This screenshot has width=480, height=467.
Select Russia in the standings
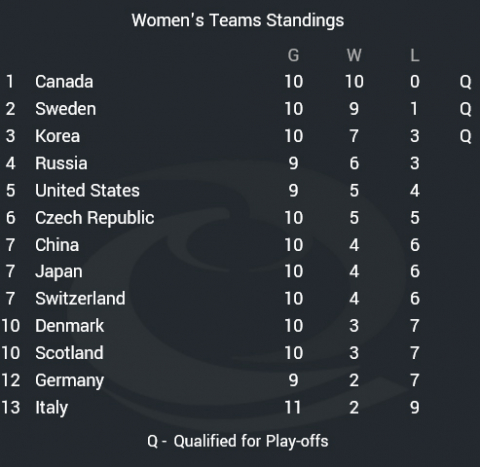click(61, 163)
